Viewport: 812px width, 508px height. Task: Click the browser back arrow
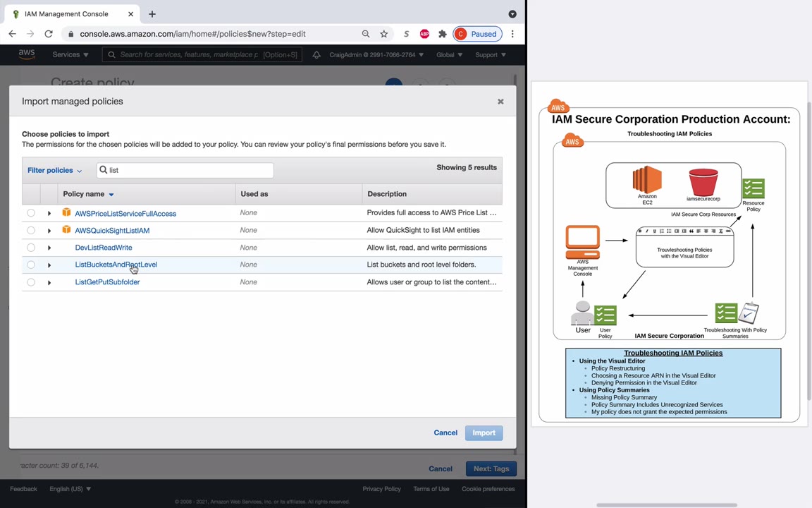(13, 34)
